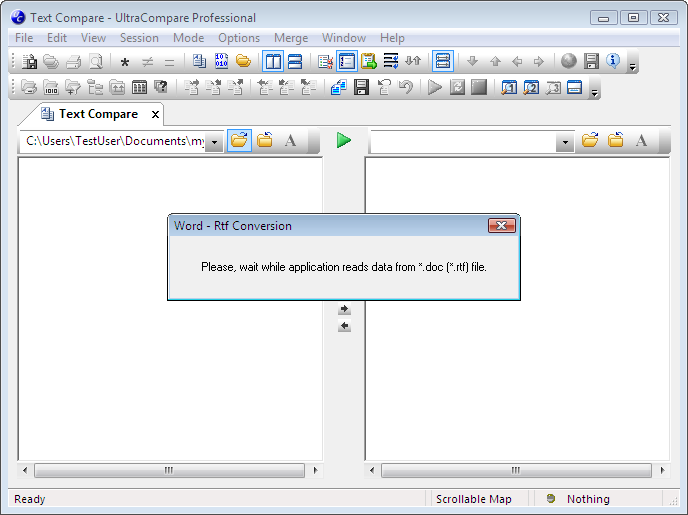Click the undo curved arrow icon
The height and width of the screenshot is (515, 688).
click(406, 87)
